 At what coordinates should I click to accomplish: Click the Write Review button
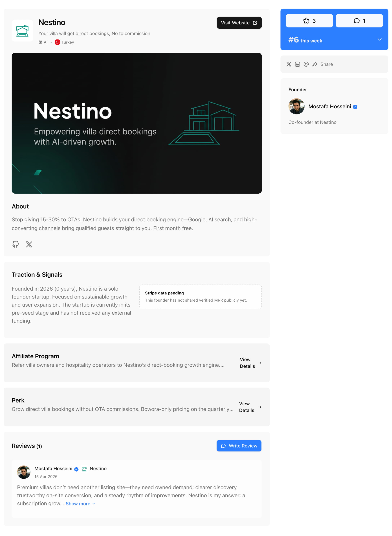pos(239,446)
